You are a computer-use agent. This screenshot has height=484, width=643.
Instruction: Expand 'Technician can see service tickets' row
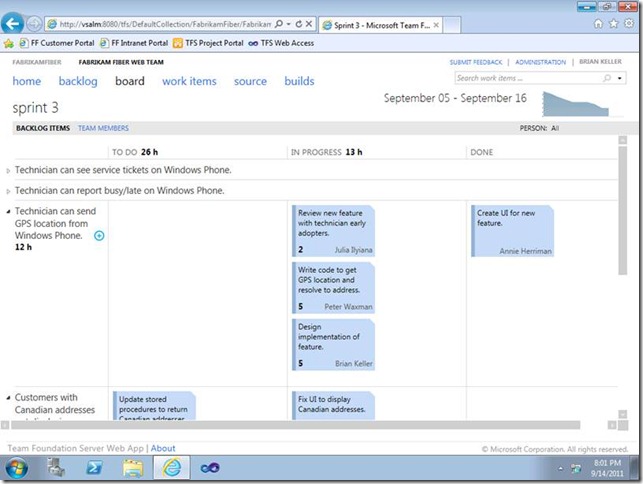coord(9,172)
